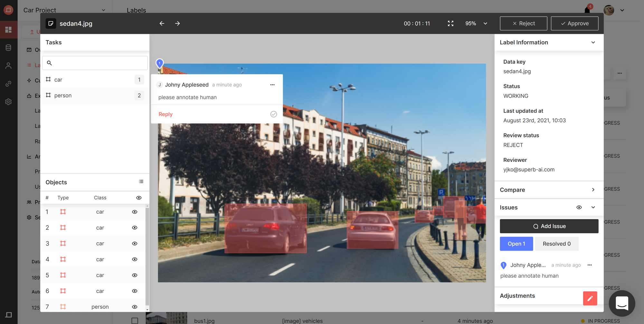The width and height of the screenshot is (644, 324).
Task: Click the bus1.jpg row checkbox
Action: (135, 321)
